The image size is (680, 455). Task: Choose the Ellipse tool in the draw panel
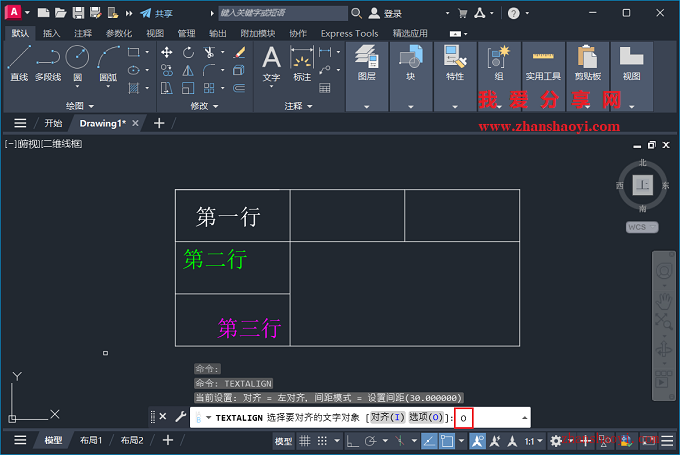coord(134,70)
